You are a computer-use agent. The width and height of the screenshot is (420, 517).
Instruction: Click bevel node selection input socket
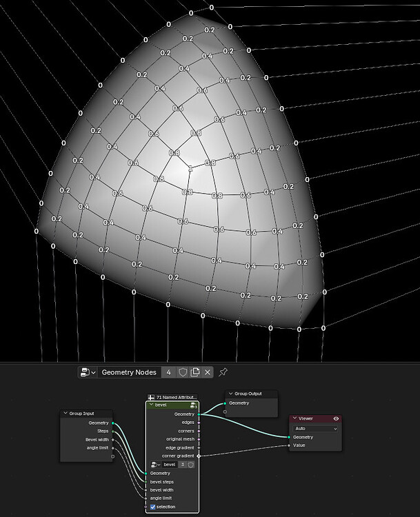(x=146, y=507)
